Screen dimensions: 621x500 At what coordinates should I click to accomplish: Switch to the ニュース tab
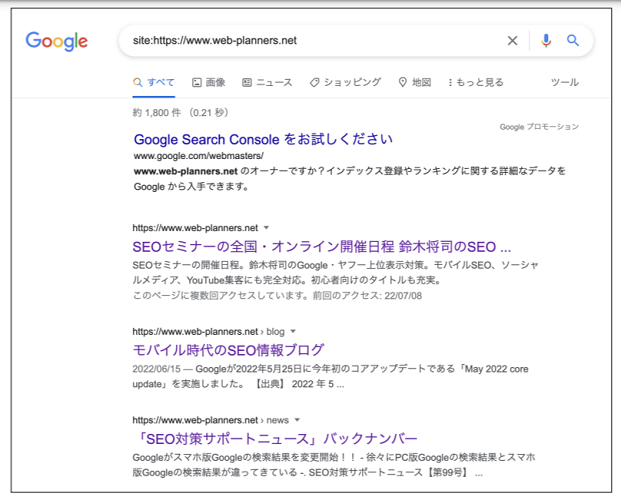(x=267, y=82)
